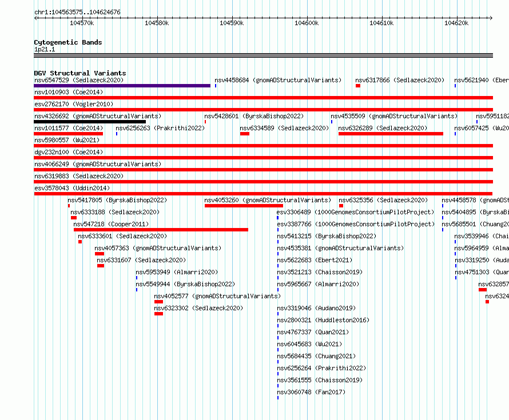The image size is (509, 420).
Task: Open esv3578043 (Uddin2014) variant
Action: pos(72,188)
